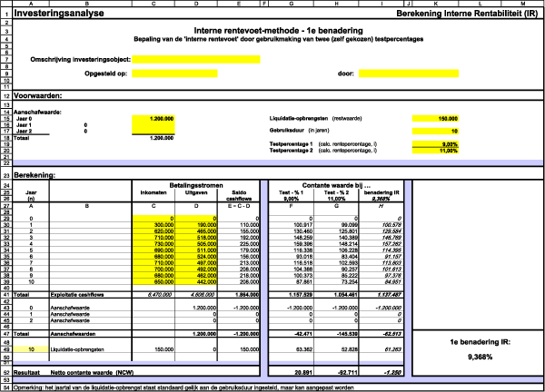545x392 pixels.
Task: Click the 'Betalingsstromen' table header
Action: coord(196,185)
